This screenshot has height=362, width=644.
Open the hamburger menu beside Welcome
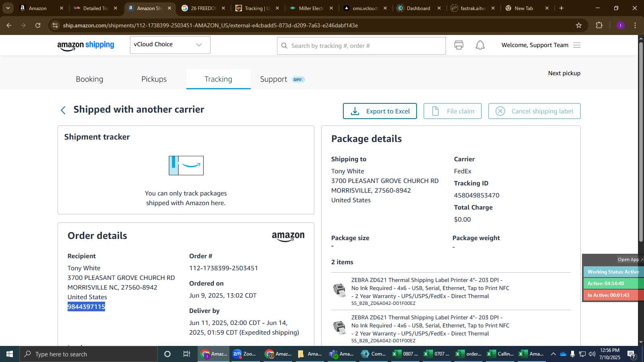[x=577, y=45]
